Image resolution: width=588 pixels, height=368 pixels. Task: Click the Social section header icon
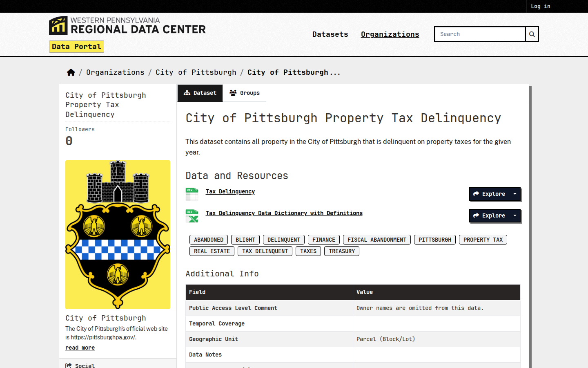click(69, 366)
